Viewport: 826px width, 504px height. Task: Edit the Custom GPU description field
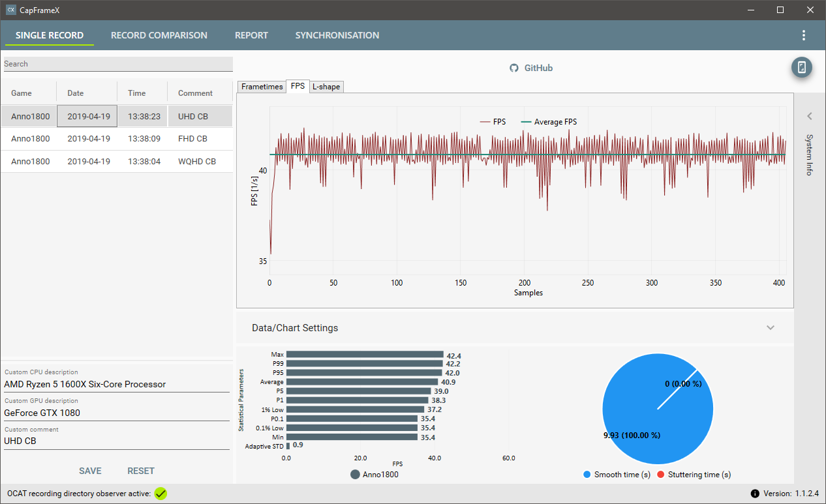[117, 413]
